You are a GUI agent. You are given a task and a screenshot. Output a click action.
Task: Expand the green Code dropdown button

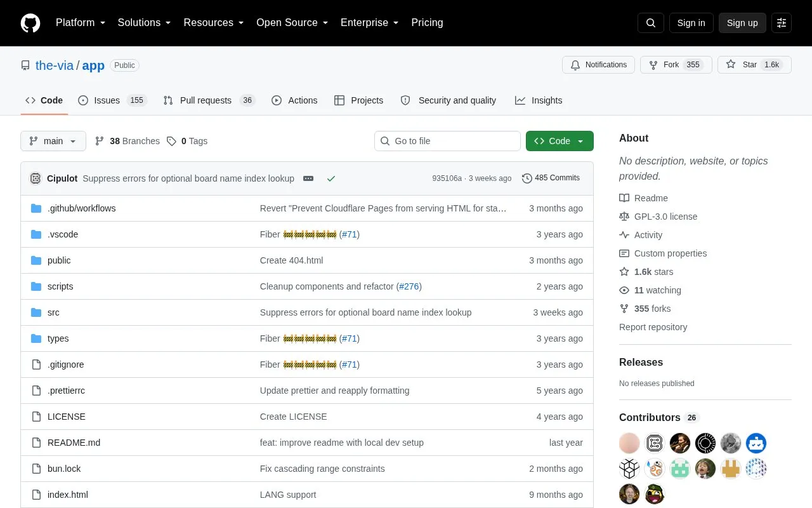point(560,141)
